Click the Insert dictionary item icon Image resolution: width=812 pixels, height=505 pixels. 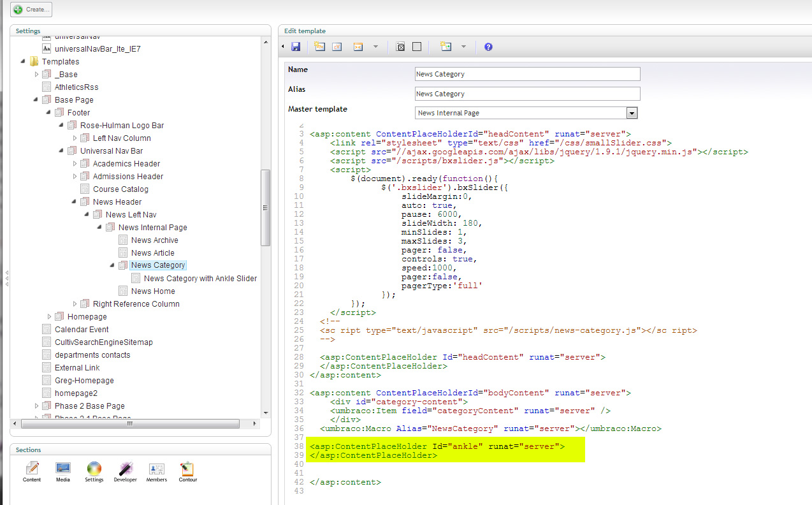338,47
